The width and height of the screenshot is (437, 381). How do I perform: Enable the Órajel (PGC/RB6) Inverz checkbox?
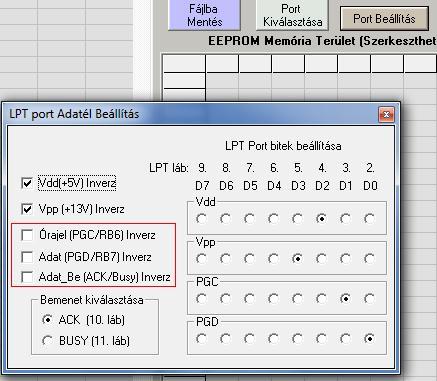click(27, 235)
